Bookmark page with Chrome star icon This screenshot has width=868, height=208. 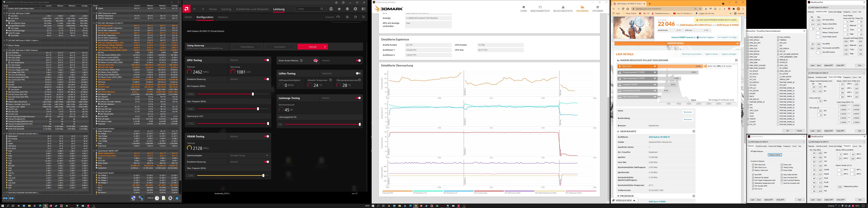[700, 9]
